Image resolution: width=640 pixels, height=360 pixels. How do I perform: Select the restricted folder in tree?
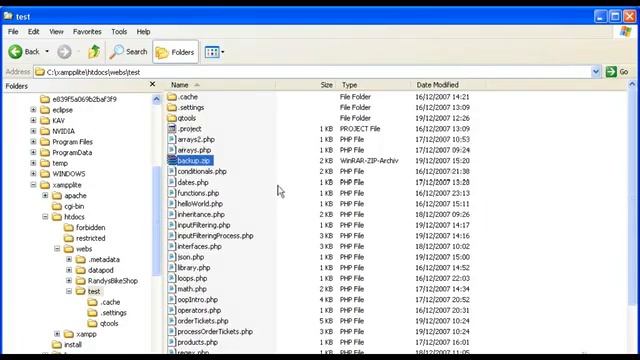click(x=91, y=238)
